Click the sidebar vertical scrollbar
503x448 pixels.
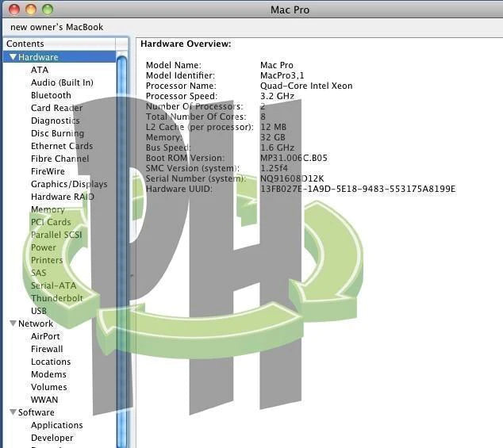click(x=122, y=238)
